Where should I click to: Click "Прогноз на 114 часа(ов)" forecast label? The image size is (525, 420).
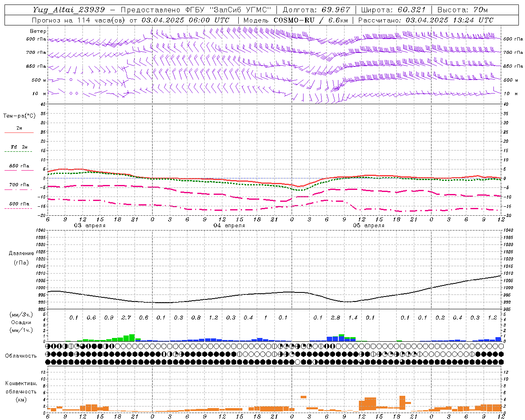(x=79, y=20)
